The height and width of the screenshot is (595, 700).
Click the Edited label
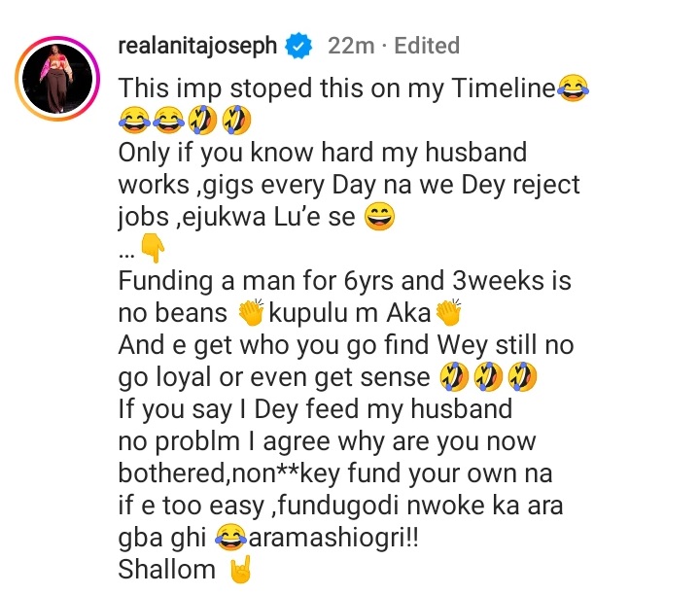click(427, 46)
